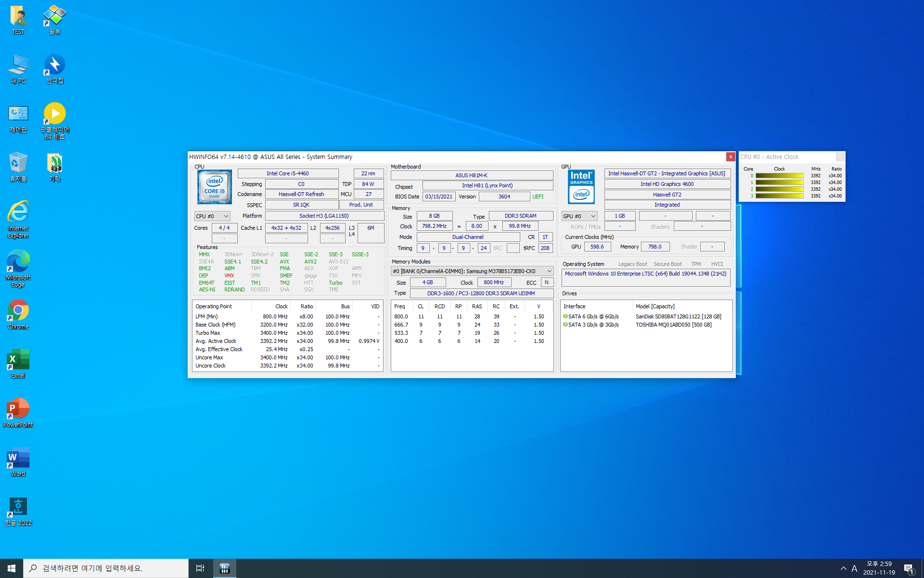Click the Turbo Max operating point row

click(287, 333)
